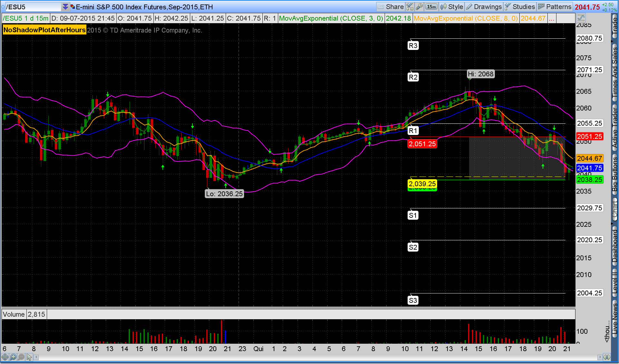The width and height of the screenshot is (619, 364).
Task: Click the red ellipsis for more studies
Action: 552,18
